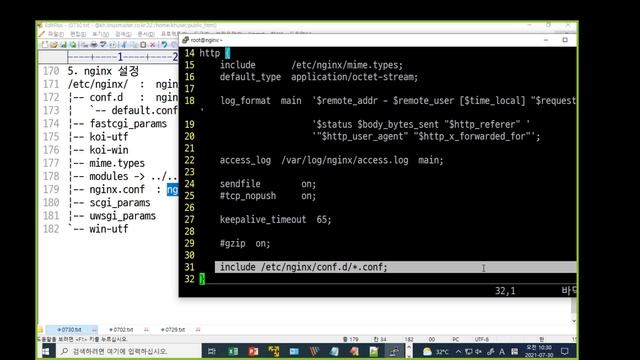Image resolution: width=640 pixels, height=360 pixels.
Task: Click '|-- uwsgi_params' line in EditPlus
Action: coord(112,216)
